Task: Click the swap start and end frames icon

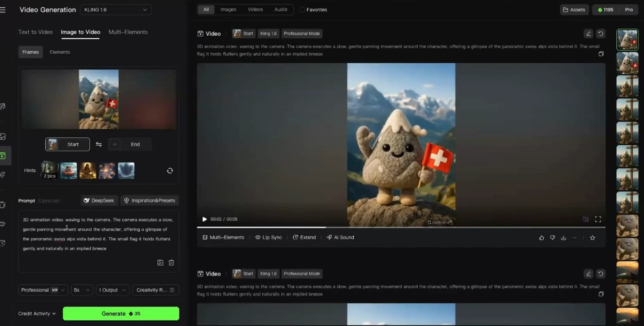Action: 99,144
